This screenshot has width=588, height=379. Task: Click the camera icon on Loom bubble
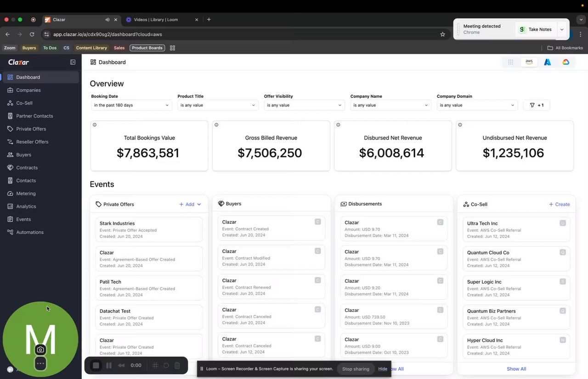[x=40, y=350]
